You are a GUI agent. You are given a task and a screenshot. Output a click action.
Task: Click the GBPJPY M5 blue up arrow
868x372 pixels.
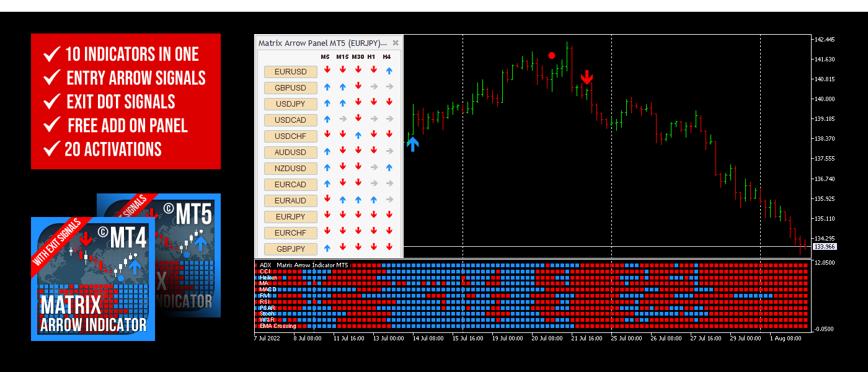pyautogui.click(x=327, y=249)
